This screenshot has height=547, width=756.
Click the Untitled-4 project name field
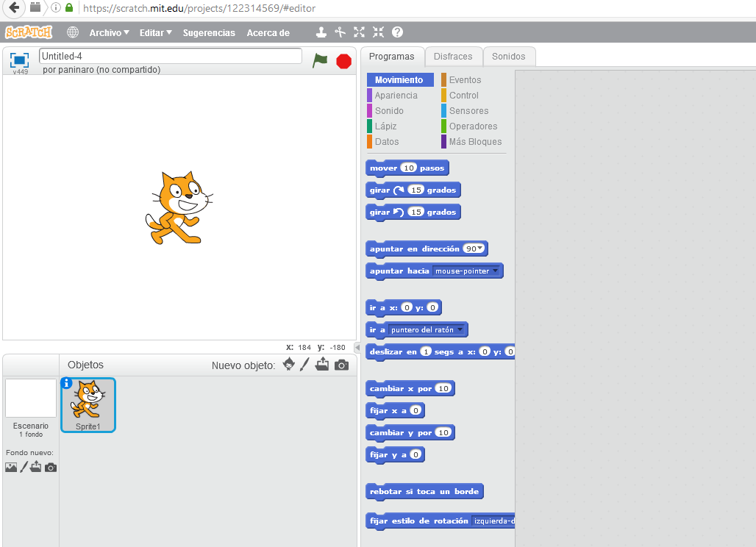click(x=169, y=55)
